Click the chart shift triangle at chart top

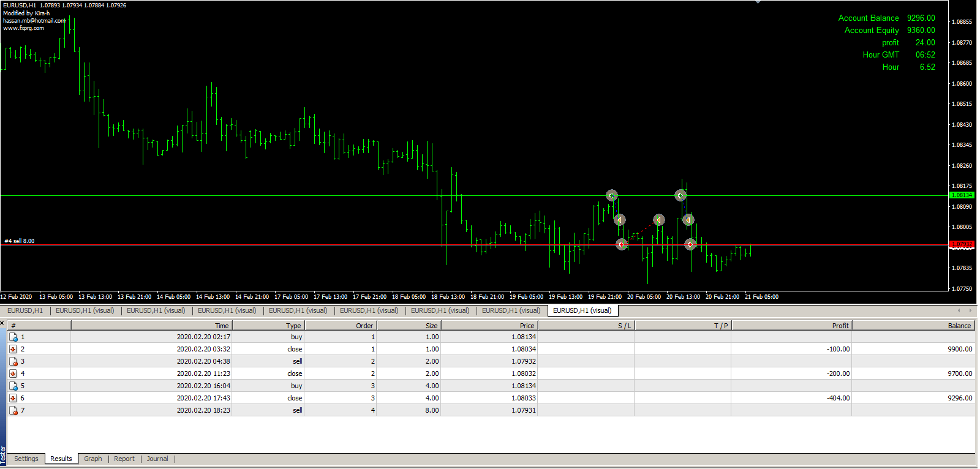coord(758,2)
